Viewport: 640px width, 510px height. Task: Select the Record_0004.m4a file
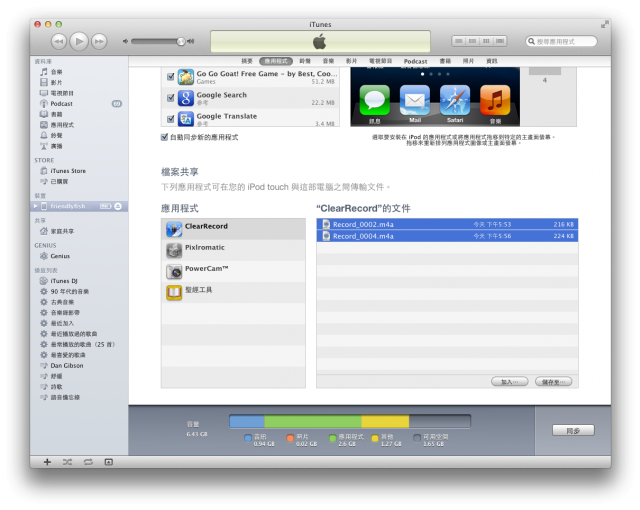[447, 236]
